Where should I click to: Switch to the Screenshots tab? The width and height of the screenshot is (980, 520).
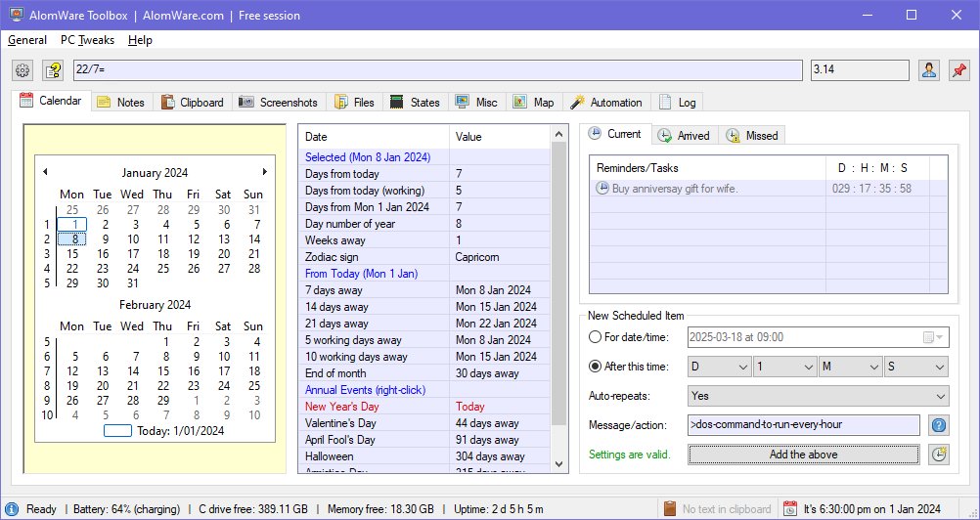(278, 102)
